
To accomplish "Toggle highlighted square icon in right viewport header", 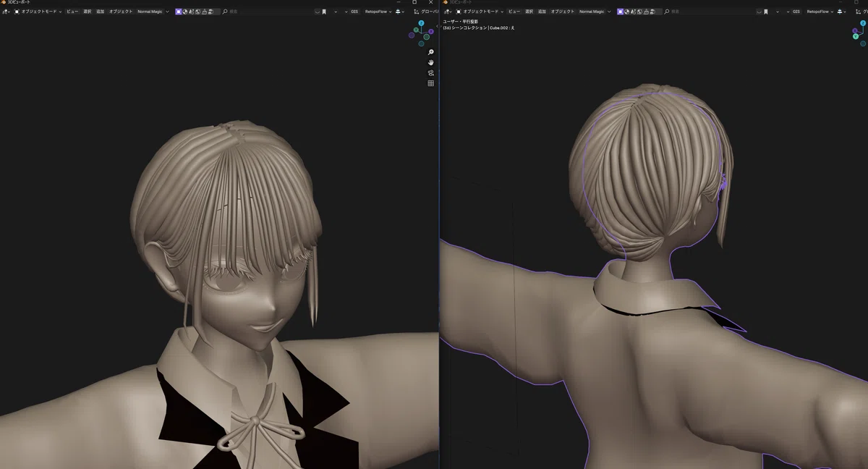I will [621, 12].
